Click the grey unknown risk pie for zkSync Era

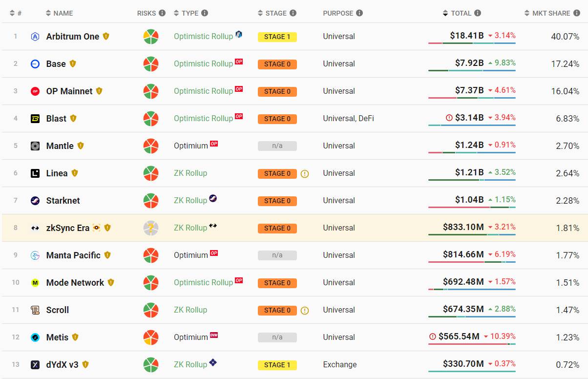point(151,228)
